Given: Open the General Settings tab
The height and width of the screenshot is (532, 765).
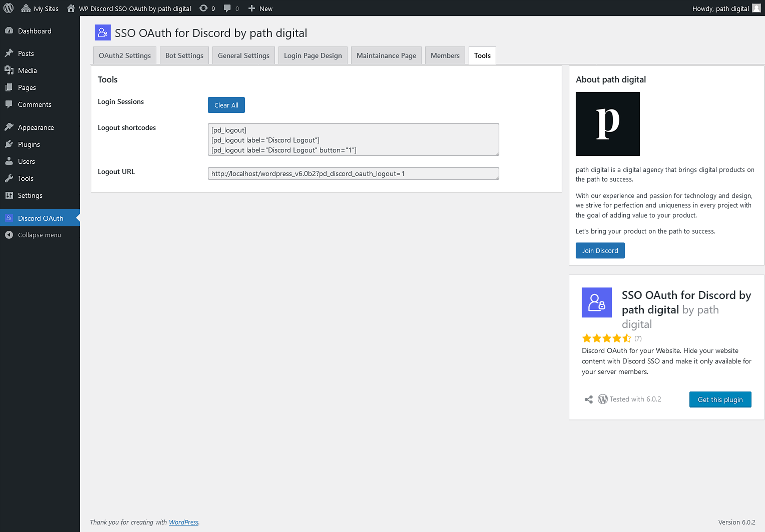Looking at the screenshot, I should (243, 56).
